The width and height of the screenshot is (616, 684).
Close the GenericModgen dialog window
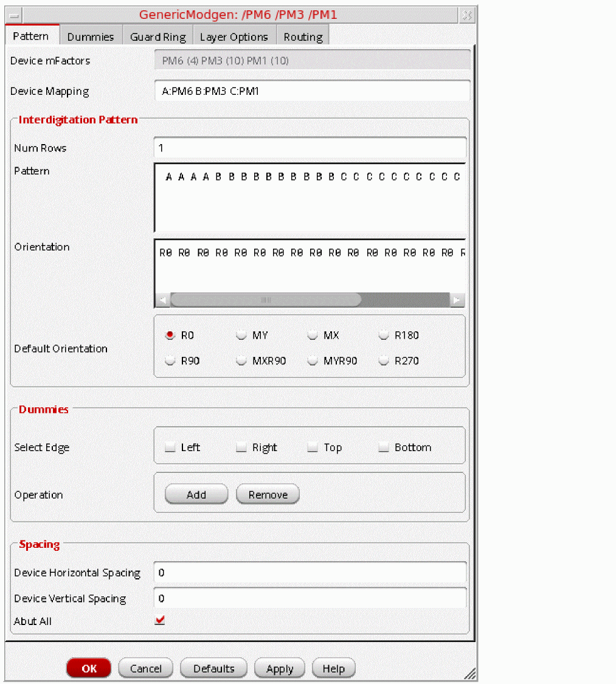(x=467, y=15)
